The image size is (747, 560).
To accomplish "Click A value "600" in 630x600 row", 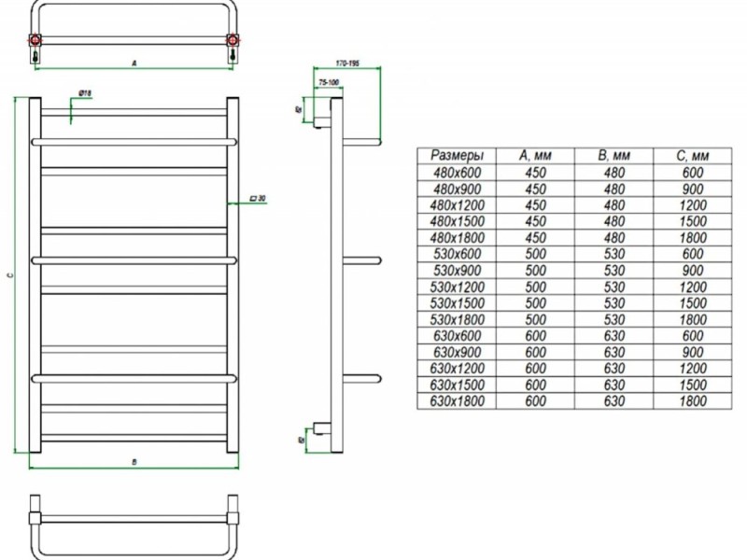I will click(x=535, y=336).
